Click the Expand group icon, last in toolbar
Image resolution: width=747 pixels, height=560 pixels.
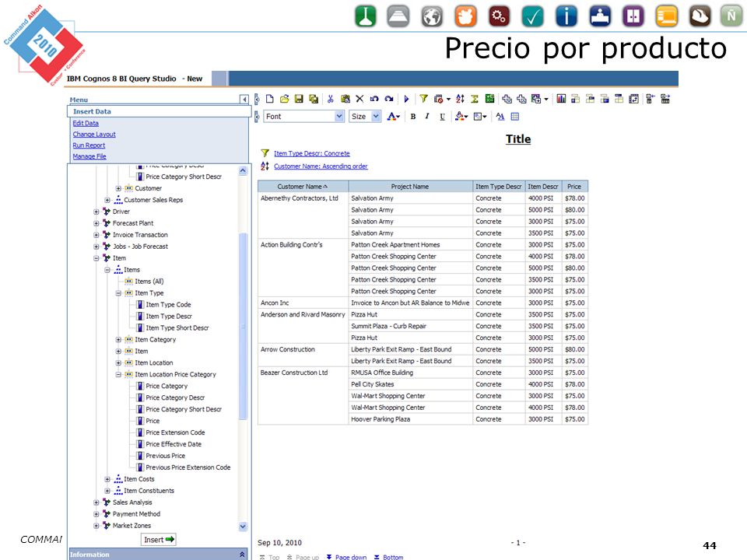[665, 99]
